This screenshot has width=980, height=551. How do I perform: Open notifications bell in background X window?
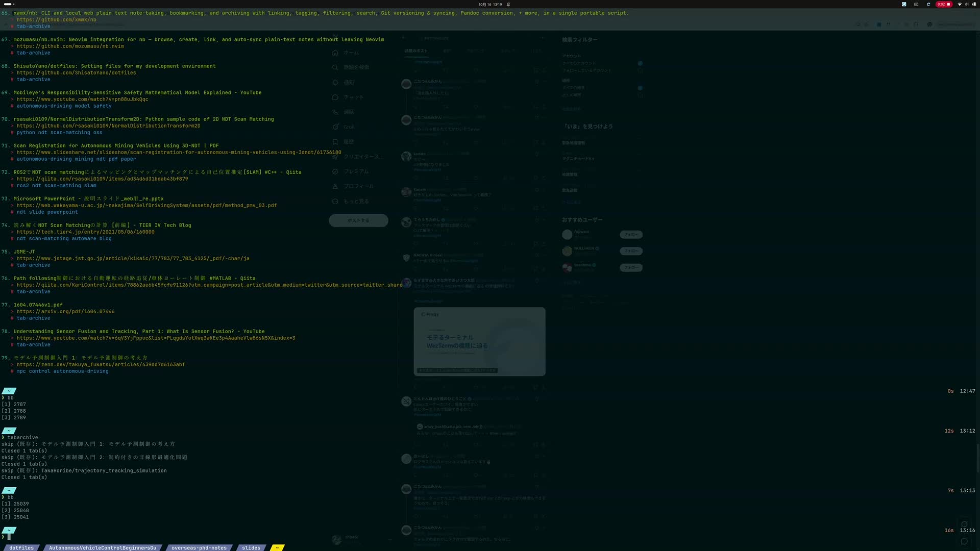pos(335,82)
